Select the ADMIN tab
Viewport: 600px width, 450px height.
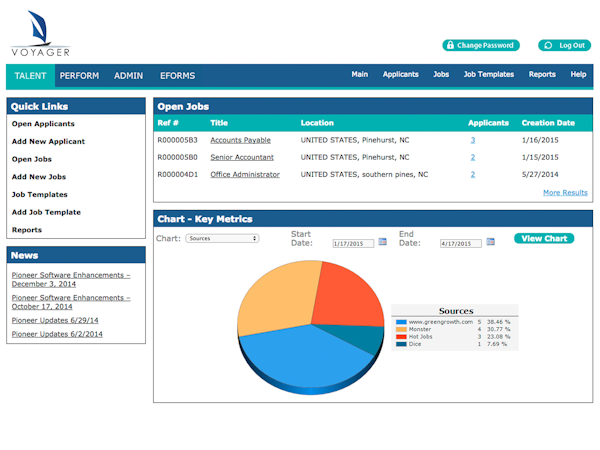[x=128, y=75]
